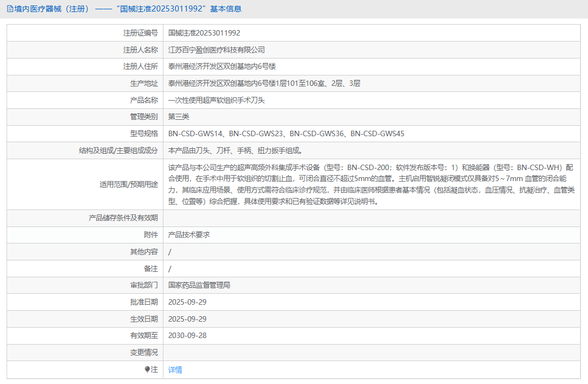Click the 管理类别 label

(x=144, y=117)
